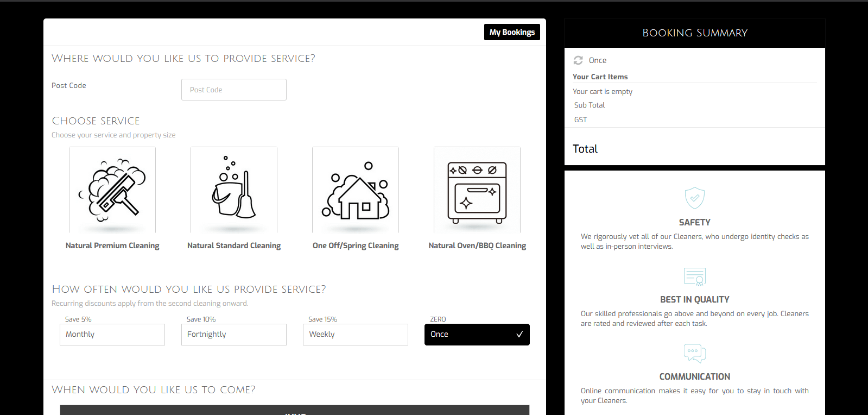Click 'When would you like us to come?' heading
Viewport: 868px width, 415px height.
(x=154, y=389)
